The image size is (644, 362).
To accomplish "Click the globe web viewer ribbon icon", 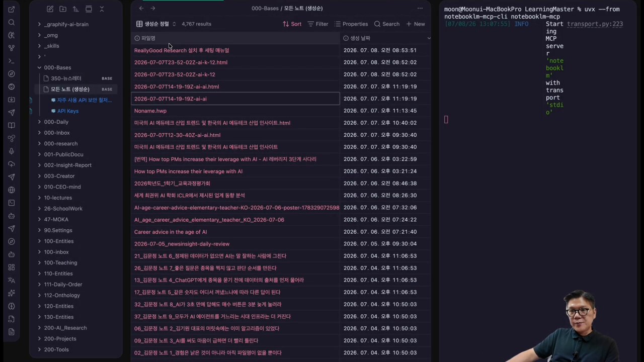I will click(12, 190).
